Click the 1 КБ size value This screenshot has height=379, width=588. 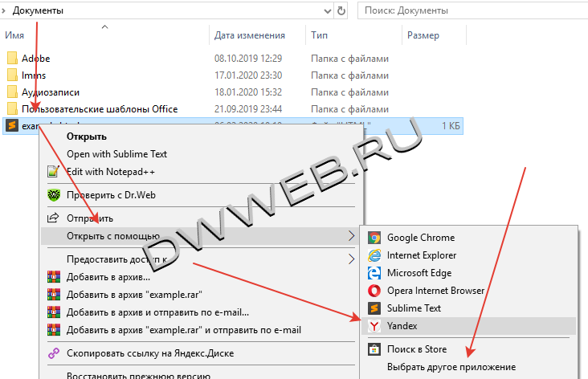451,125
